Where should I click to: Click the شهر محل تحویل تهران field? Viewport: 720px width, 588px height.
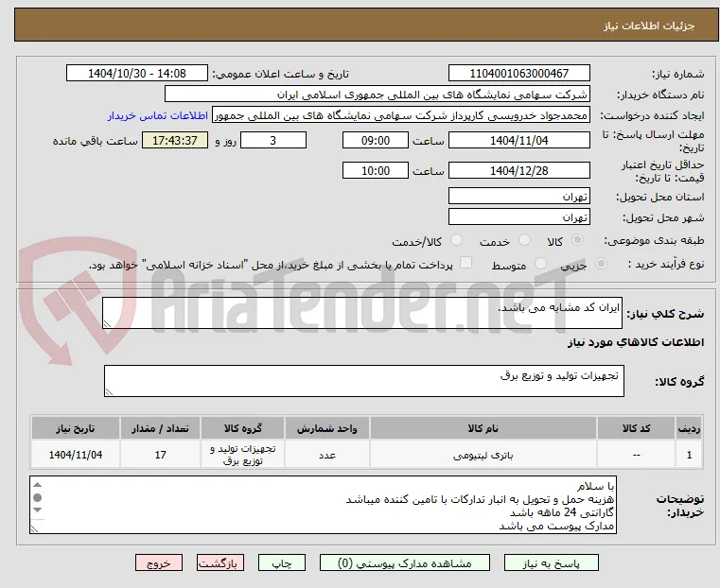pyautogui.click(x=518, y=216)
